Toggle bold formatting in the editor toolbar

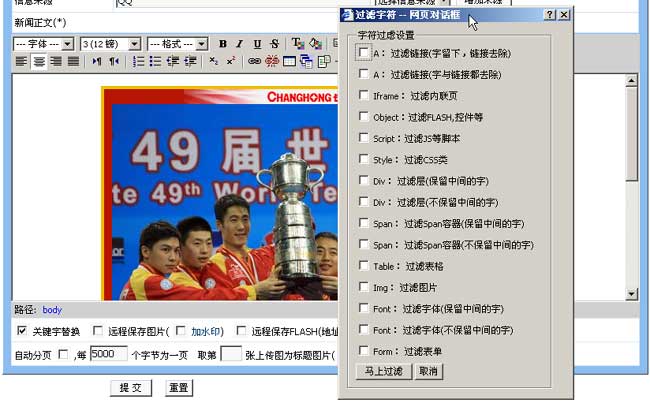pyautogui.click(x=223, y=44)
